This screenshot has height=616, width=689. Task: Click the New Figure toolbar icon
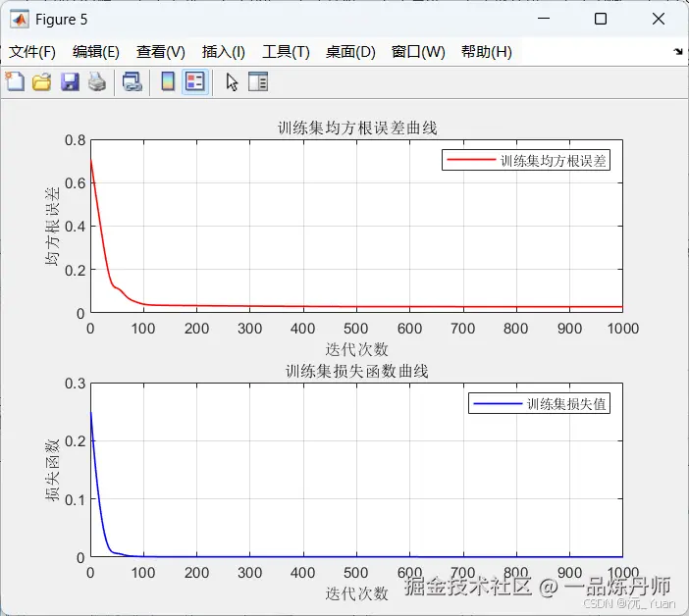click(x=15, y=81)
